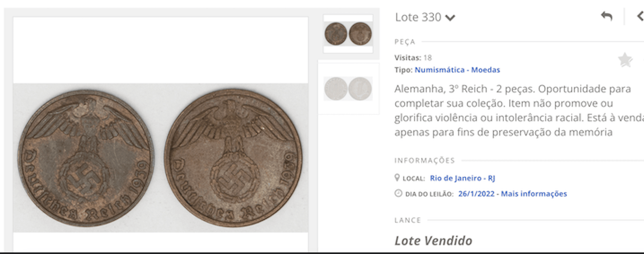
Task: Open 26/1/2022 - Mais informações link
Action: tap(512, 193)
